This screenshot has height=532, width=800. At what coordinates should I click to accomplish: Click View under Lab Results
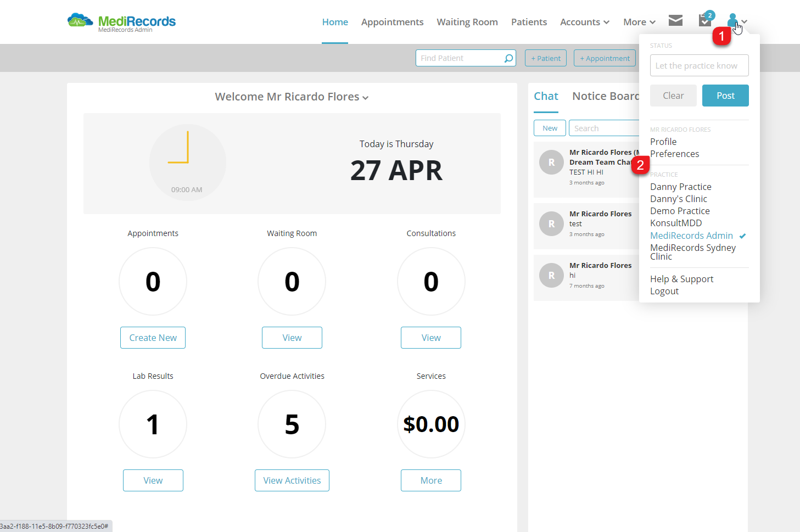(153, 480)
